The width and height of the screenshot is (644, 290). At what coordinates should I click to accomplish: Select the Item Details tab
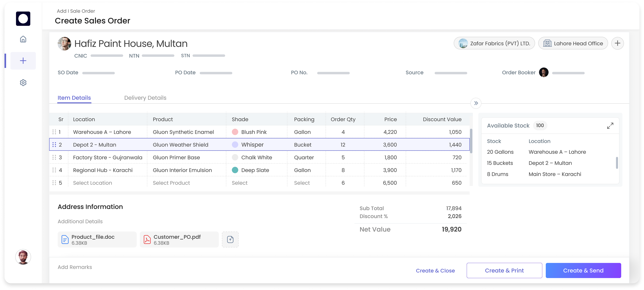(74, 98)
